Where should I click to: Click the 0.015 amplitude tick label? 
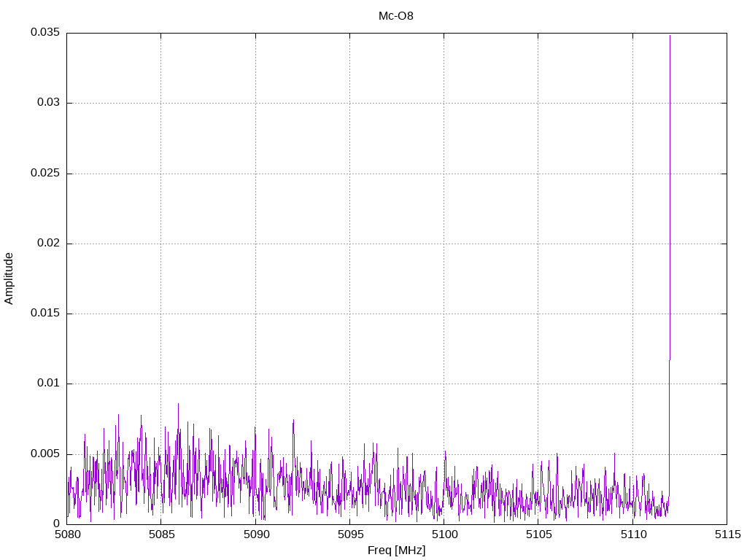pyautogui.click(x=44, y=314)
